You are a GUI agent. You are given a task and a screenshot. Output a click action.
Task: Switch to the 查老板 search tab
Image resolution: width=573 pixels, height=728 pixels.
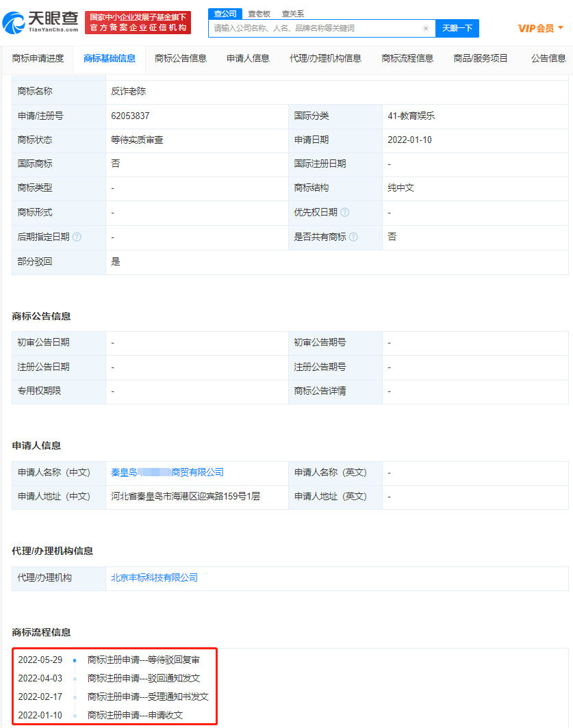click(259, 14)
